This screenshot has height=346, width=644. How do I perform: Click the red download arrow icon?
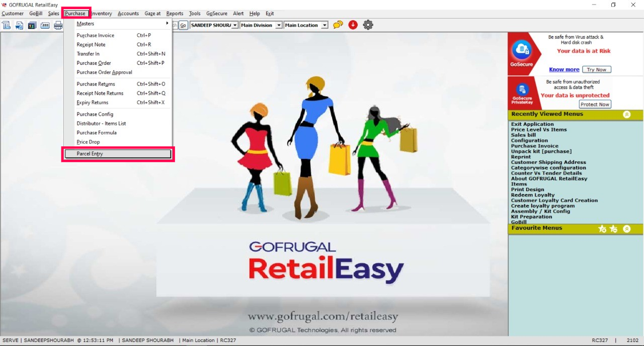pos(353,25)
